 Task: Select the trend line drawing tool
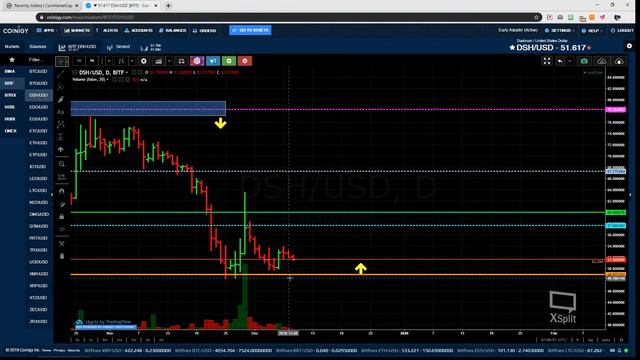click(x=61, y=74)
